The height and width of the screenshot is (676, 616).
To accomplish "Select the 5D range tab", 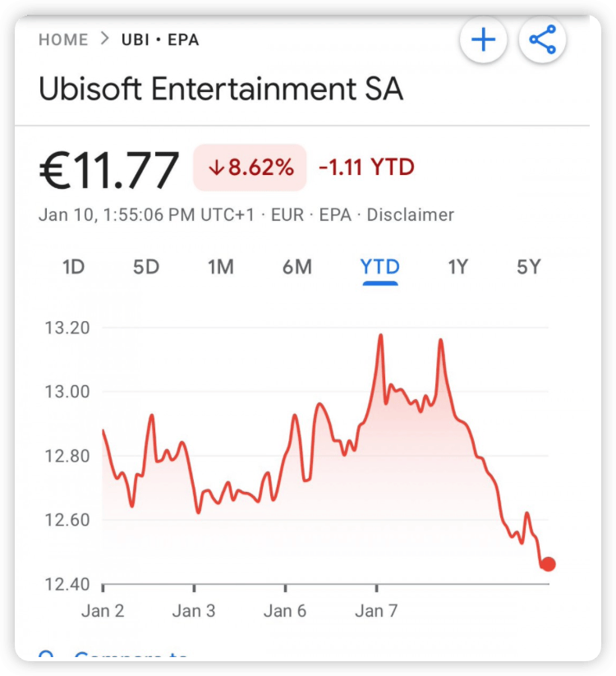I will pyautogui.click(x=146, y=267).
